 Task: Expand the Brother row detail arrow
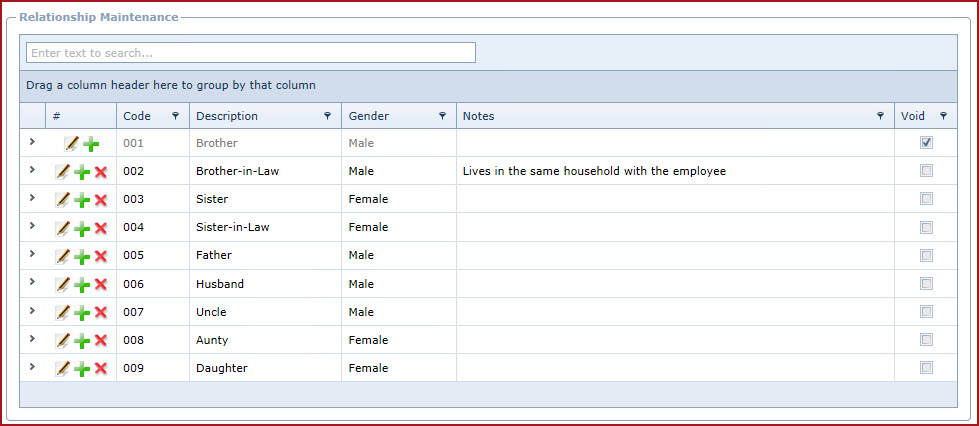32,142
